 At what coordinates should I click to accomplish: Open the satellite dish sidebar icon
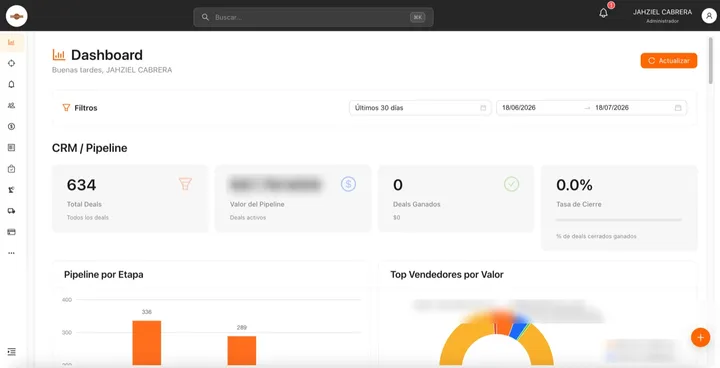coord(11,190)
